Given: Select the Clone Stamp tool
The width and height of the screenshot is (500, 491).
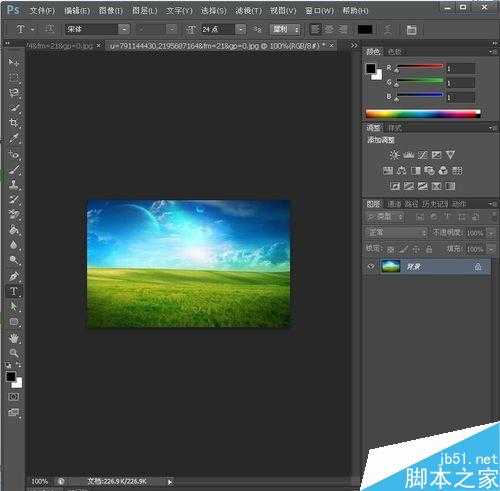Looking at the screenshot, I should coord(14,185).
